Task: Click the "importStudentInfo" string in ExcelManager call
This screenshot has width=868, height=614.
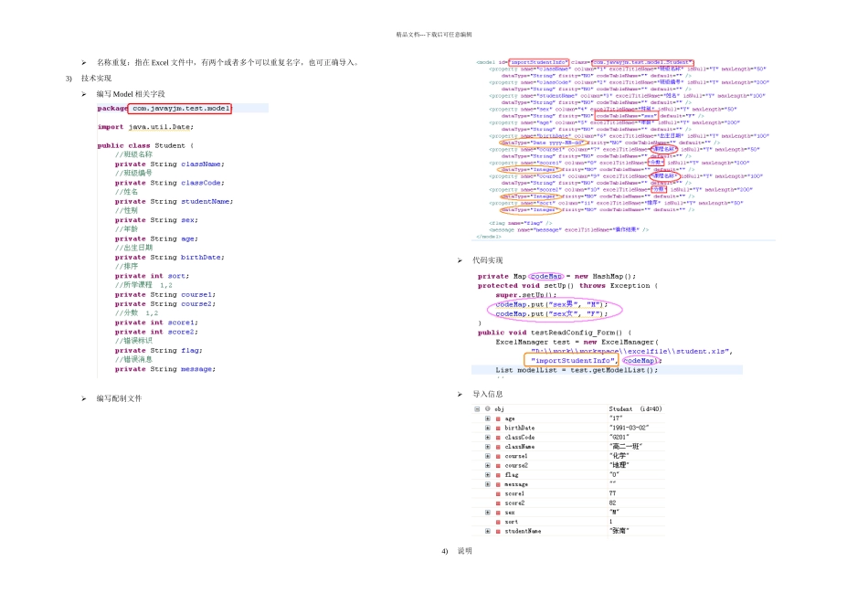Action: (x=572, y=360)
